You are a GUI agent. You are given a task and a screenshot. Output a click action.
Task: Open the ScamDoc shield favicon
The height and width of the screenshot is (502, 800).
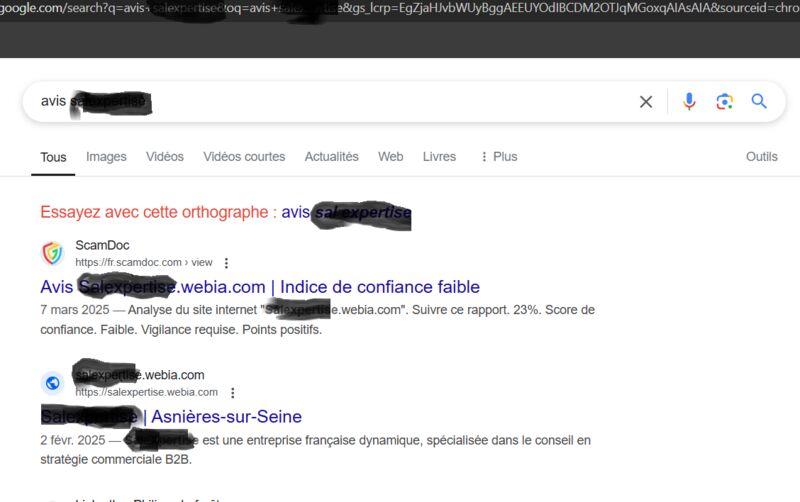[x=53, y=254]
